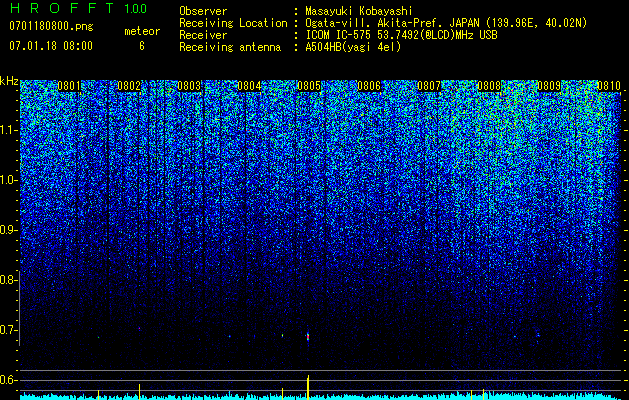The width and height of the screenshot is (629, 400).
Task: Click the file name 0701180800.png
Action: pos(51,26)
